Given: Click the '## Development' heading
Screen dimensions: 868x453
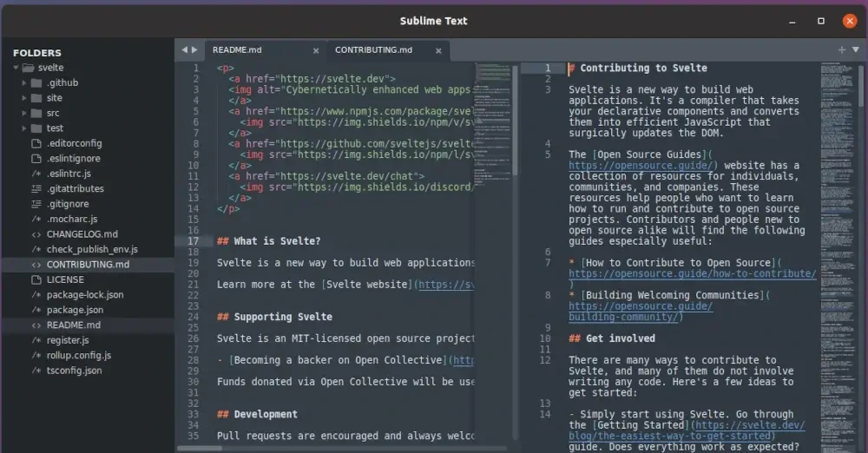Looking at the screenshot, I should (x=257, y=414).
